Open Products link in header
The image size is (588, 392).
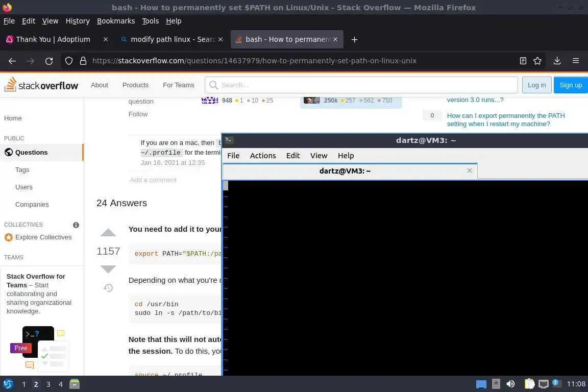click(135, 85)
